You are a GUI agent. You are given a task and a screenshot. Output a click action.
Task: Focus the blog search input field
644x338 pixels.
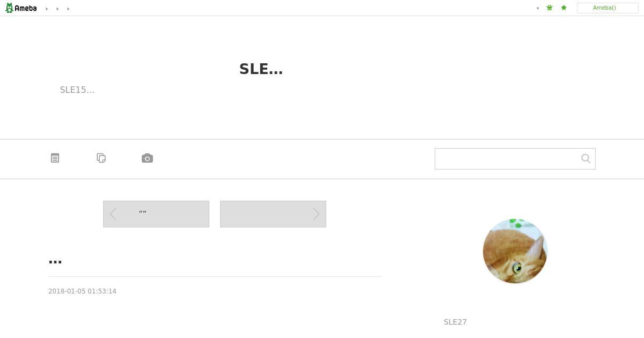coord(507,159)
